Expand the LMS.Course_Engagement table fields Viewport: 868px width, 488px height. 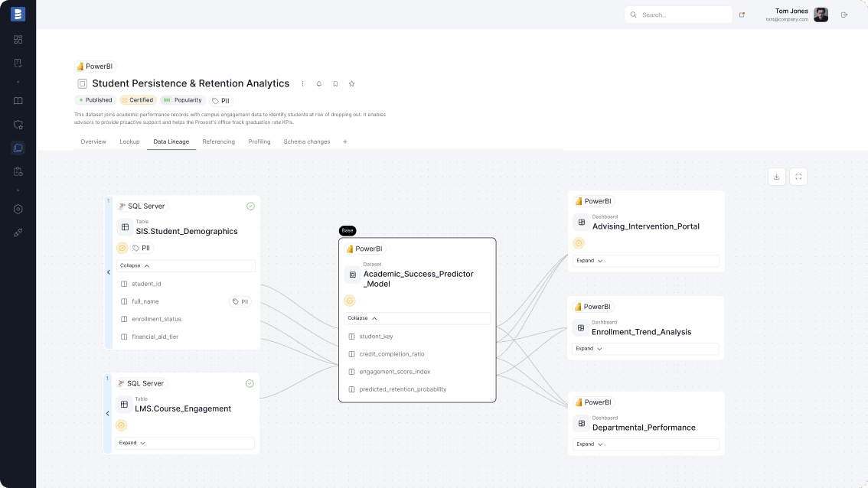(184, 443)
